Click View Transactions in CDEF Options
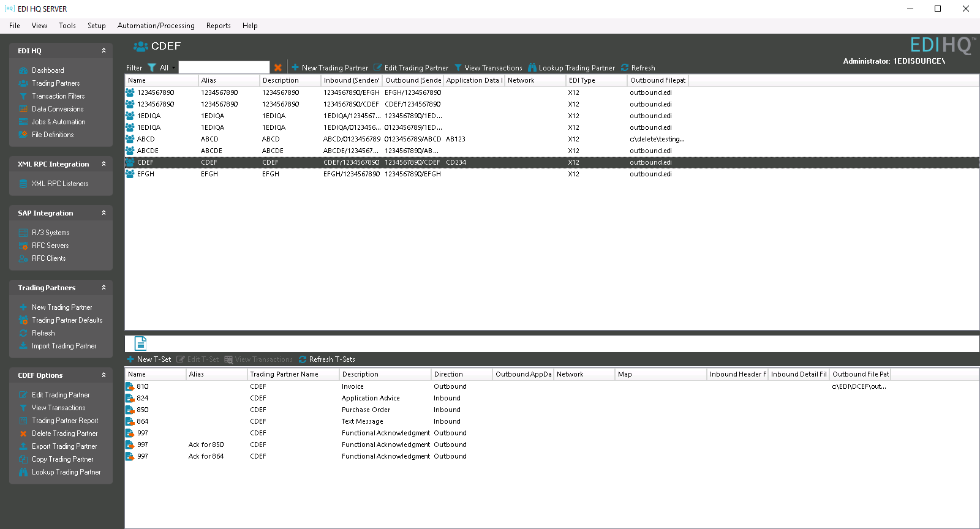This screenshot has height=529, width=980. pos(59,408)
